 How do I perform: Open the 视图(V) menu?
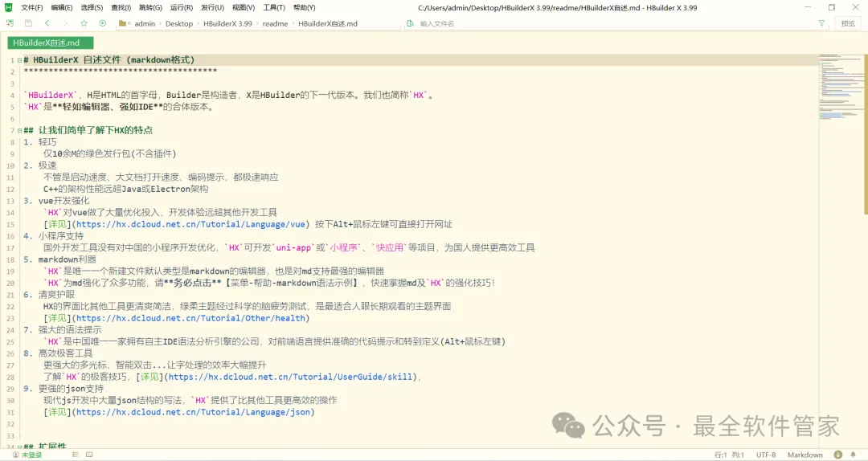tap(244, 8)
